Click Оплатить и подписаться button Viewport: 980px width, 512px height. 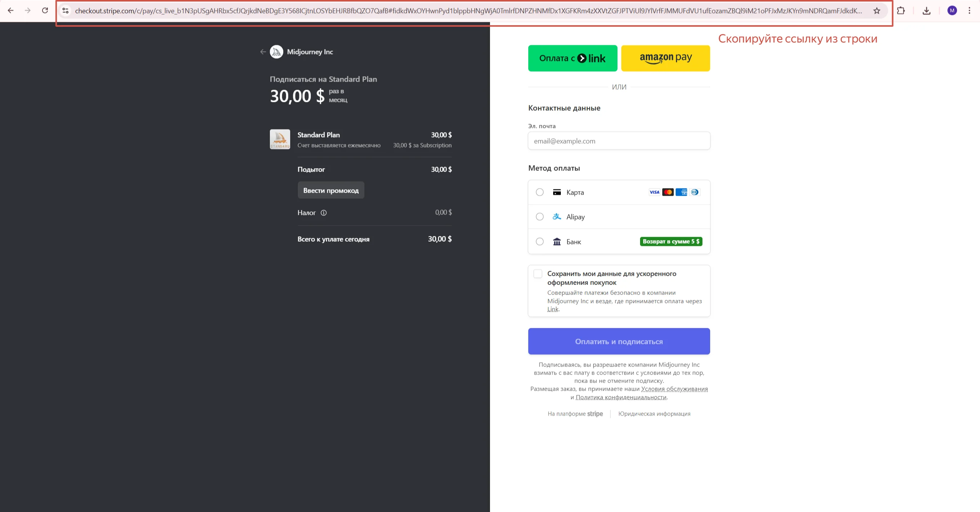[x=619, y=341]
